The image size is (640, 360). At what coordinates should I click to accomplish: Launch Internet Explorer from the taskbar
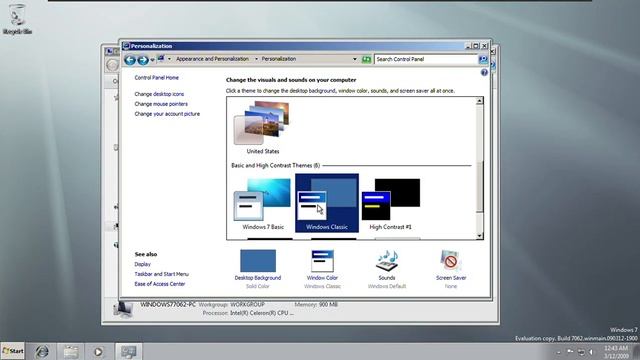click(42, 351)
